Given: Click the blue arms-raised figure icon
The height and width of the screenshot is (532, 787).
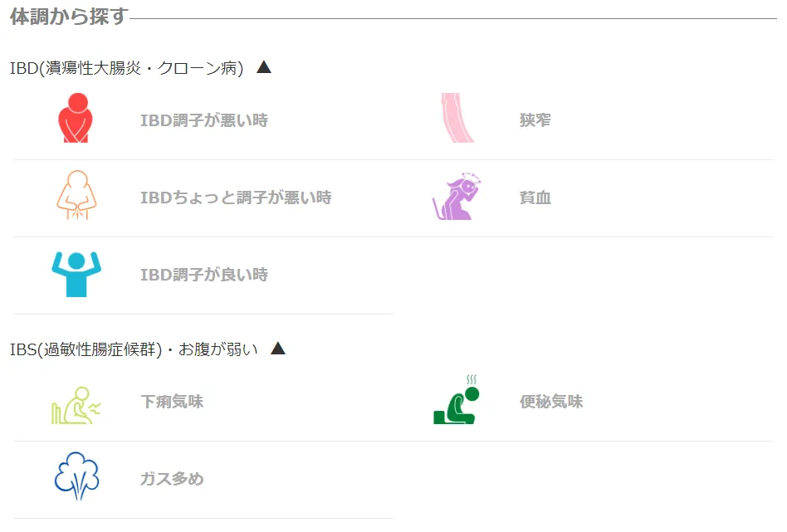Looking at the screenshot, I should coord(76,273).
